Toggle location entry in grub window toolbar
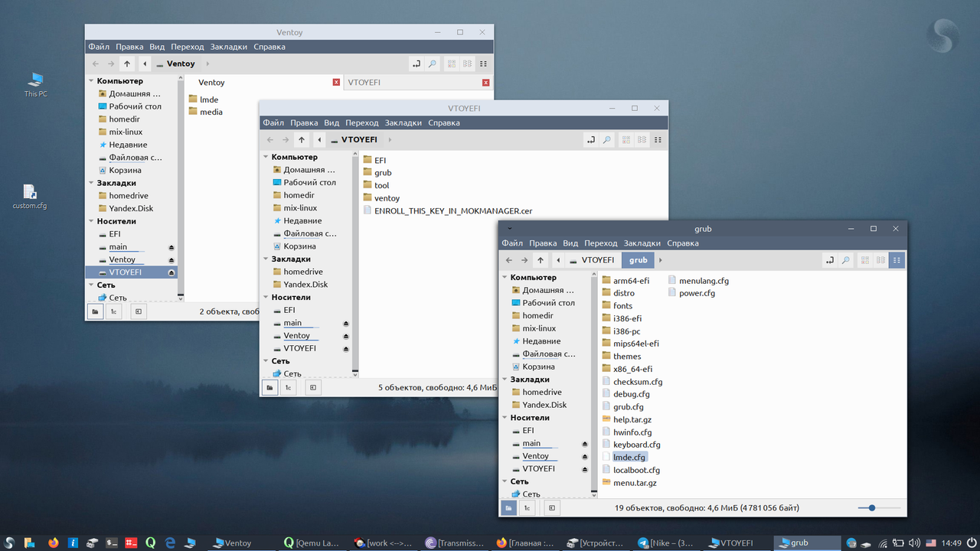The width and height of the screenshot is (980, 551). tap(829, 260)
